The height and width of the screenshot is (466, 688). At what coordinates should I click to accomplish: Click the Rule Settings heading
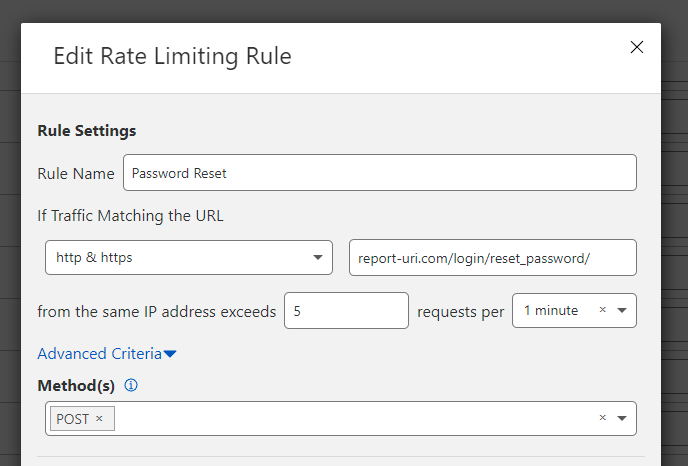click(87, 130)
